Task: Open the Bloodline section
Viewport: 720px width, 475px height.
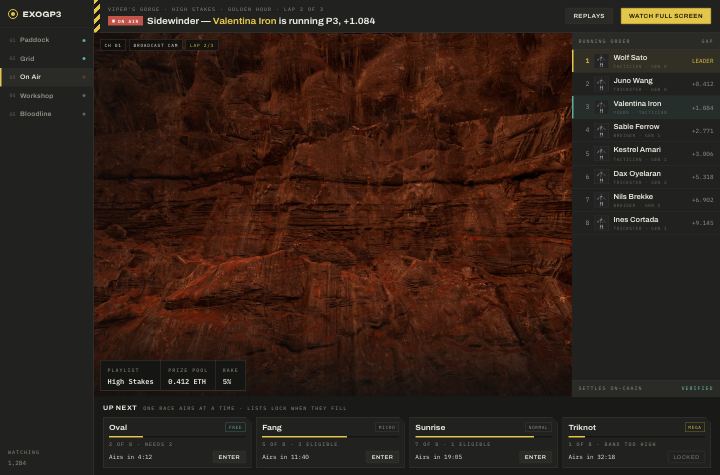Action: coord(47,114)
